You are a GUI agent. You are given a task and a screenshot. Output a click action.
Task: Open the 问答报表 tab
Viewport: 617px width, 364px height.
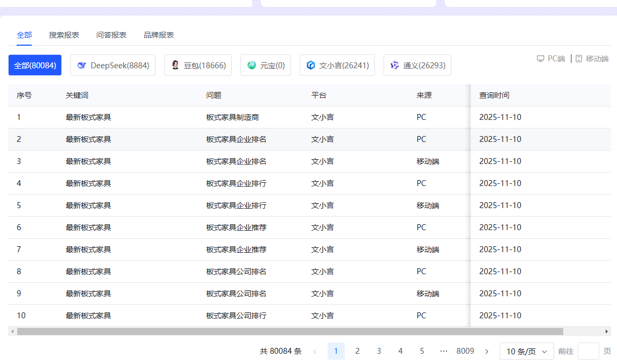coord(110,34)
